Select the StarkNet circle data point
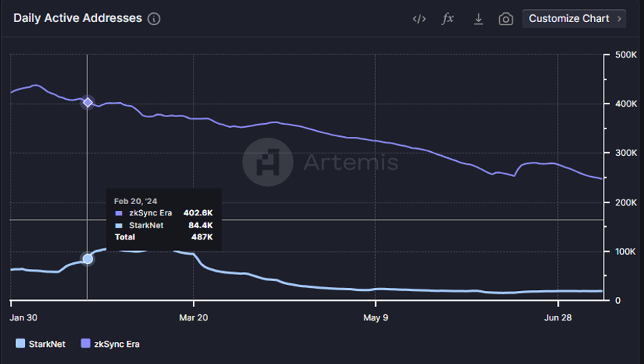This screenshot has height=364, width=644. point(88,259)
